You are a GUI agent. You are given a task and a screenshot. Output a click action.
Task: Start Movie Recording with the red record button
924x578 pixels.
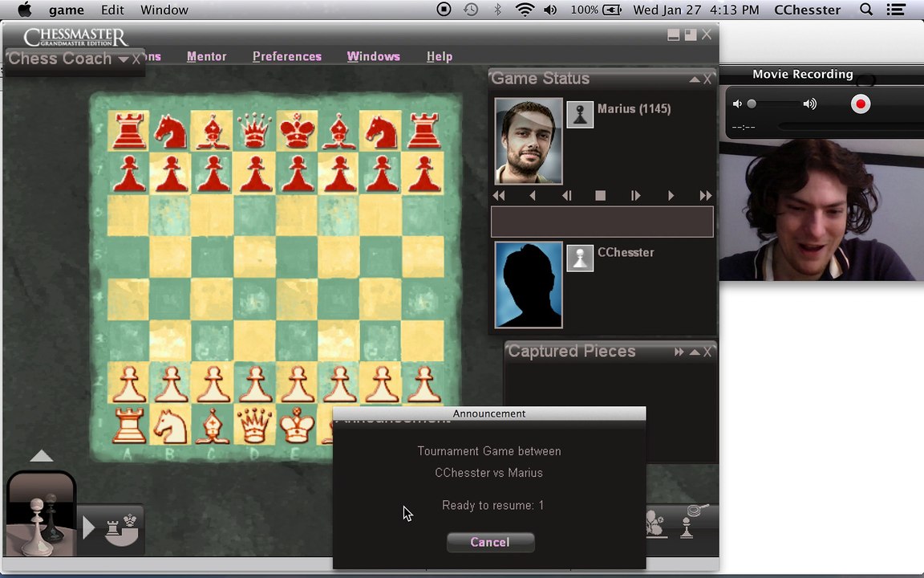click(861, 104)
